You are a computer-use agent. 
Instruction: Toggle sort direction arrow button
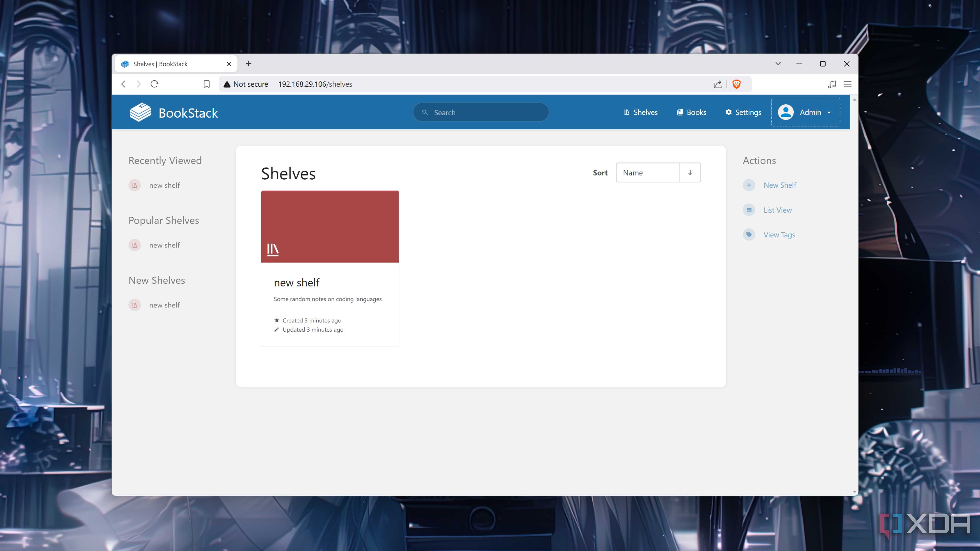point(690,173)
